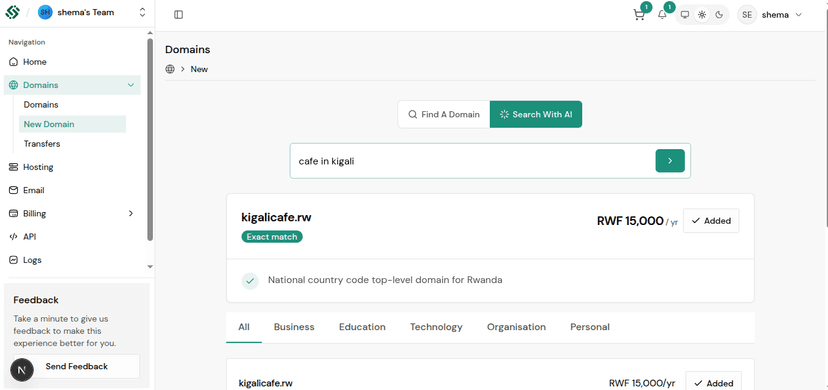Click the RWF 15,000/yr price in the results list
The height and width of the screenshot is (390, 828).
click(x=642, y=383)
